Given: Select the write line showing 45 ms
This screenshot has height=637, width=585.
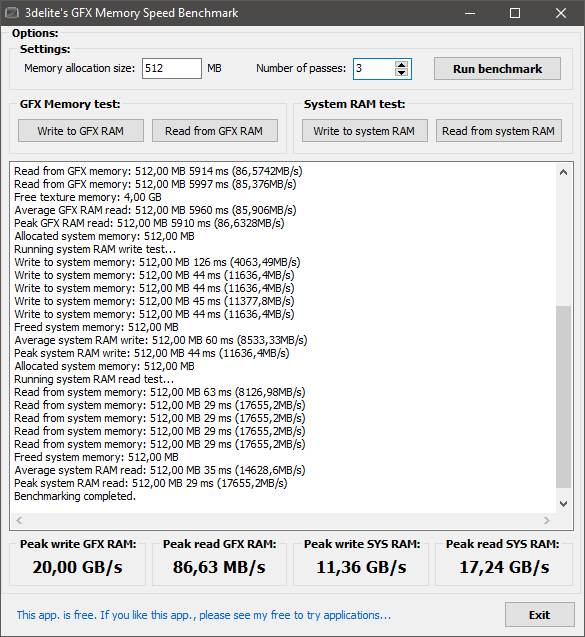Looking at the screenshot, I should pos(154,301).
